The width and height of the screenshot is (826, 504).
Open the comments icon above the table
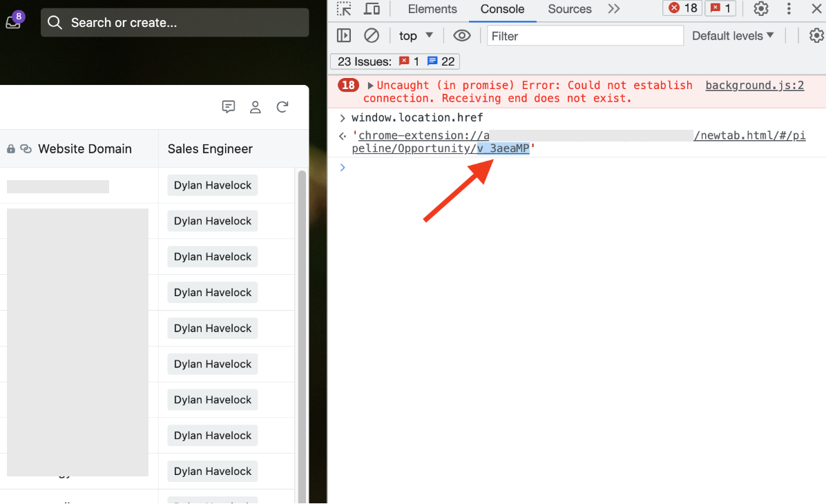229,107
